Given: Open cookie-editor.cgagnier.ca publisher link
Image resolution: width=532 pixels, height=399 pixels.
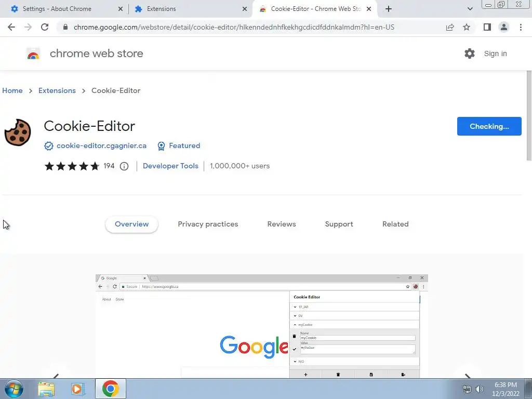Looking at the screenshot, I should (x=101, y=145).
